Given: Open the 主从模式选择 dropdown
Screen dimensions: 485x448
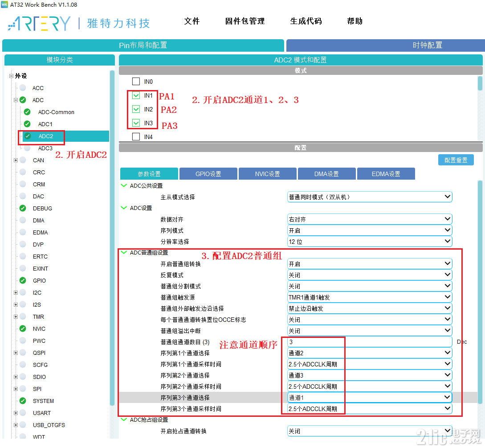Looking at the screenshot, I should [370, 197].
